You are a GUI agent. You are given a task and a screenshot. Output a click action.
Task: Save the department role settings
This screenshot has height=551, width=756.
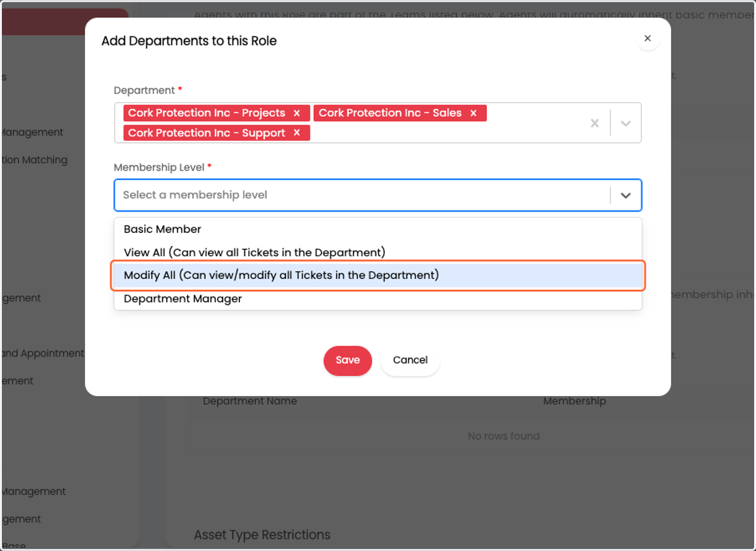[x=348, y=360]
